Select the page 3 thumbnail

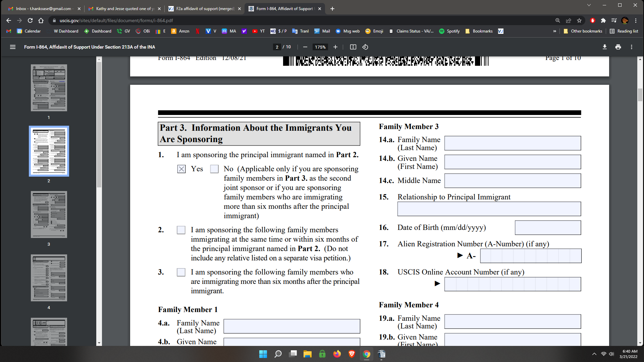pyautogui.click(x=49, y=215)
